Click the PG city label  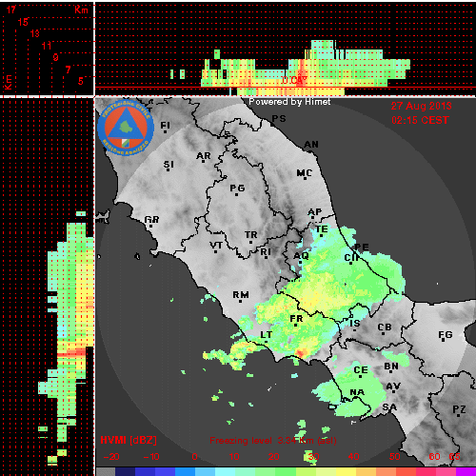click(x=237, y=188)
